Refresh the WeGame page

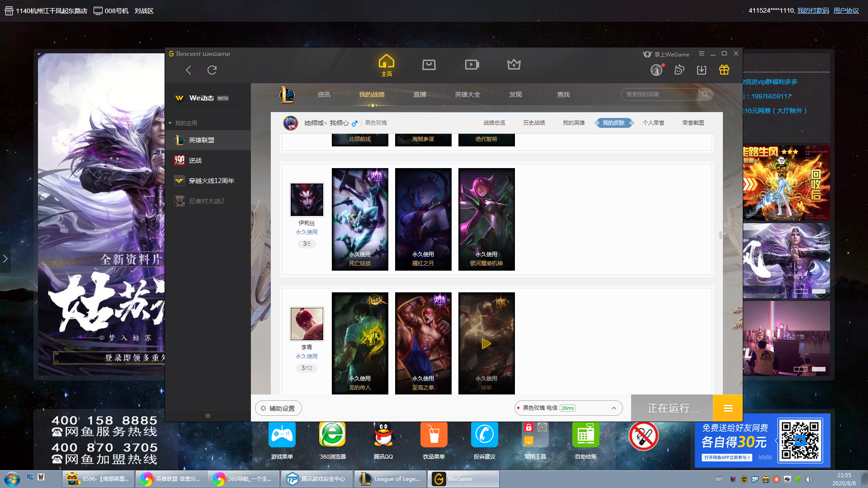tap(212, 70)
